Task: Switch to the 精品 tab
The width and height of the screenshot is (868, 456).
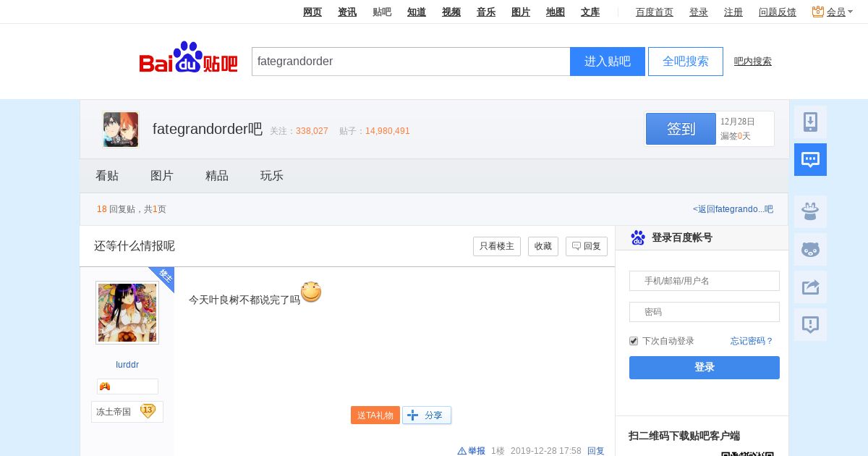Action: pyautogui.click(x=217, y=176)
